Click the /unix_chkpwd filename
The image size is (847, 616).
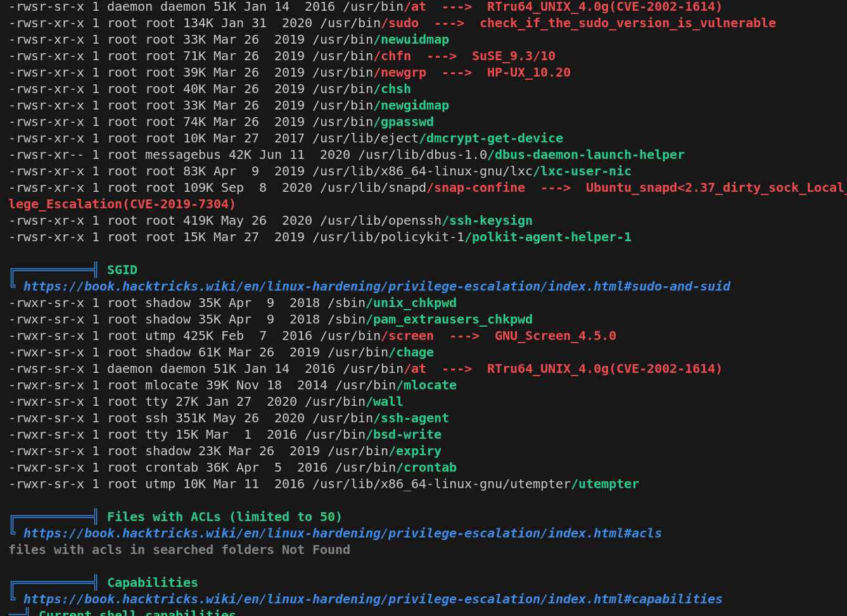click(x=411, y=303)
